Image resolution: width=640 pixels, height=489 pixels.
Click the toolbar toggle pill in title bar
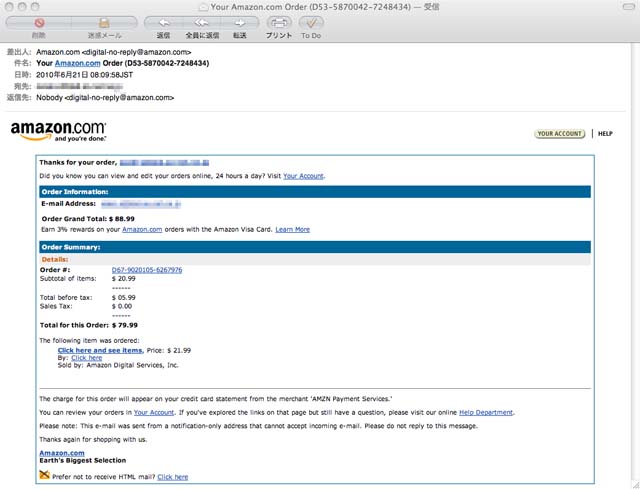(629, 7)
